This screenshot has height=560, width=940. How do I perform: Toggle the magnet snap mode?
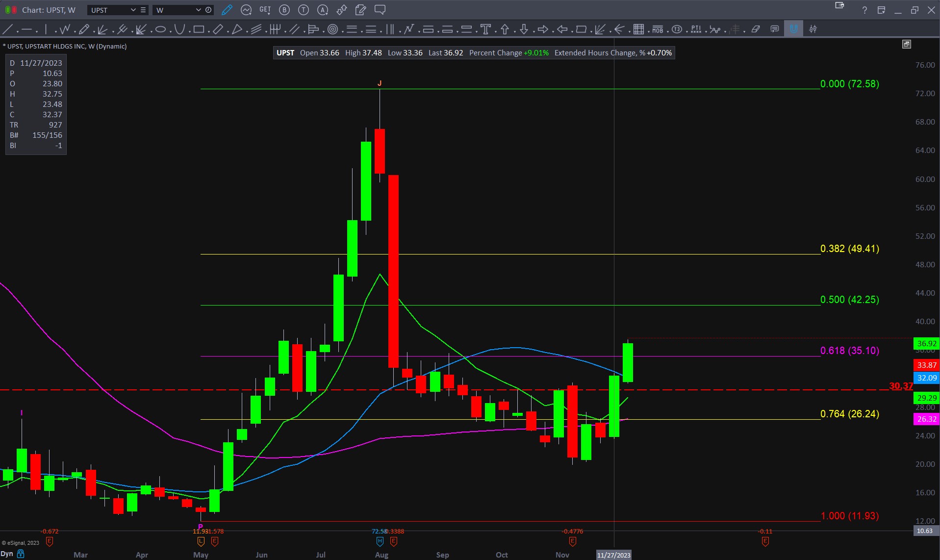(793, 29)
